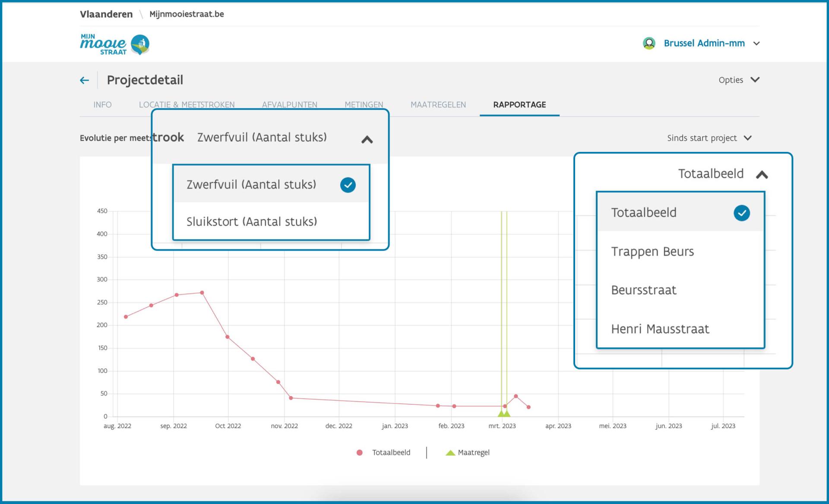This screenshot has height=504, width=829.
Task: Open the Opties dropdown
Action: coord(739,80)
